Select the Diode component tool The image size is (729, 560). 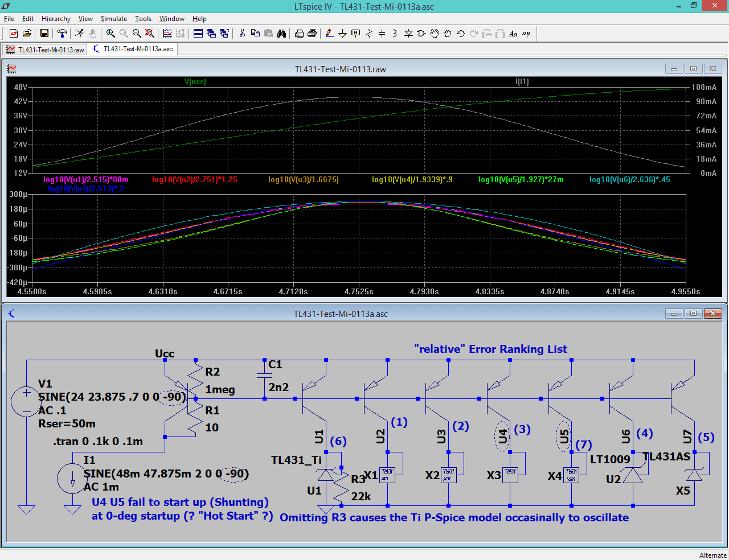click(408, 34)
